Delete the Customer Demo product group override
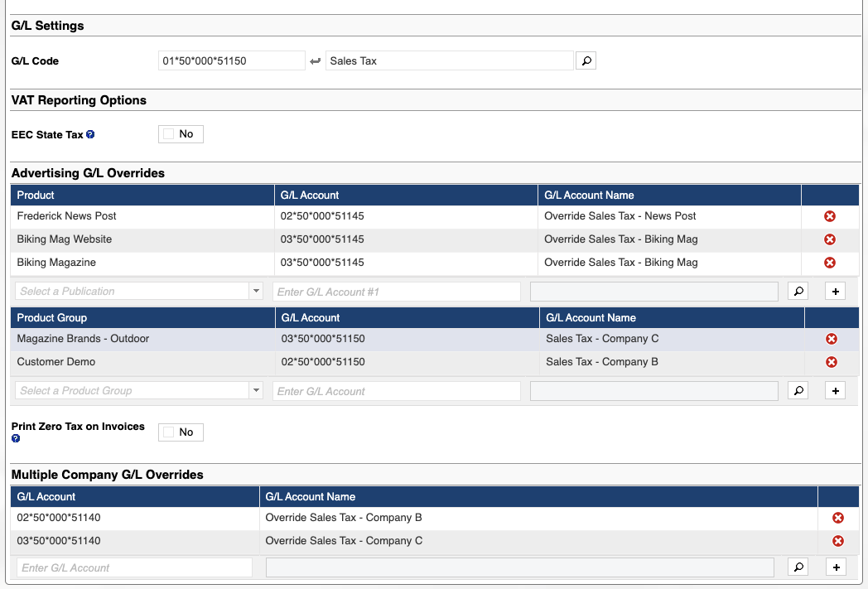Viewport: 868px width, 589px height. (x=832, y=362)
